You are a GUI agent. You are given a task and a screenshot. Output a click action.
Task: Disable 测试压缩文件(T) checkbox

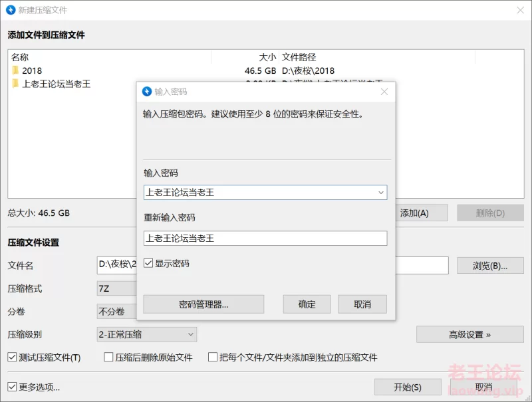tap(12, 357)
